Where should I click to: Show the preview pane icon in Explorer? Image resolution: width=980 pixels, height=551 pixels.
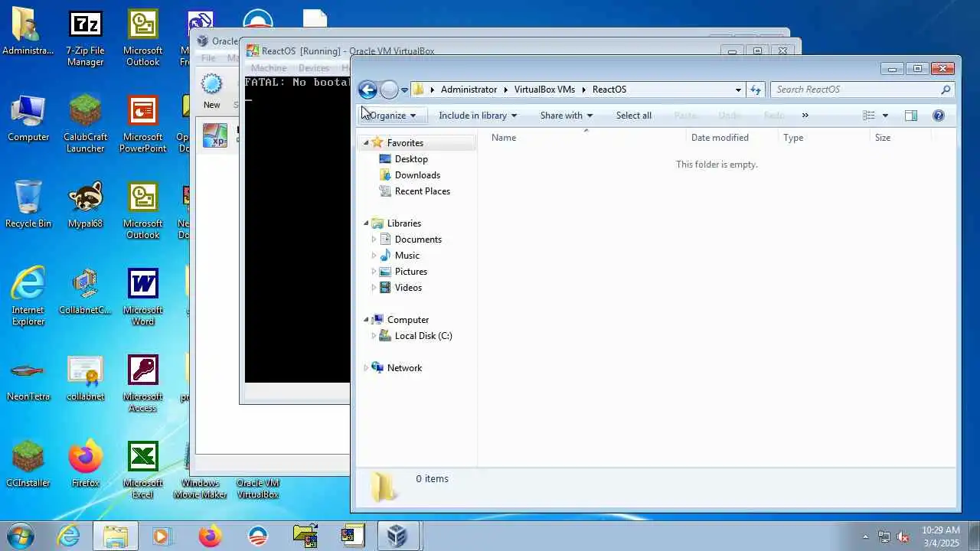911,116
